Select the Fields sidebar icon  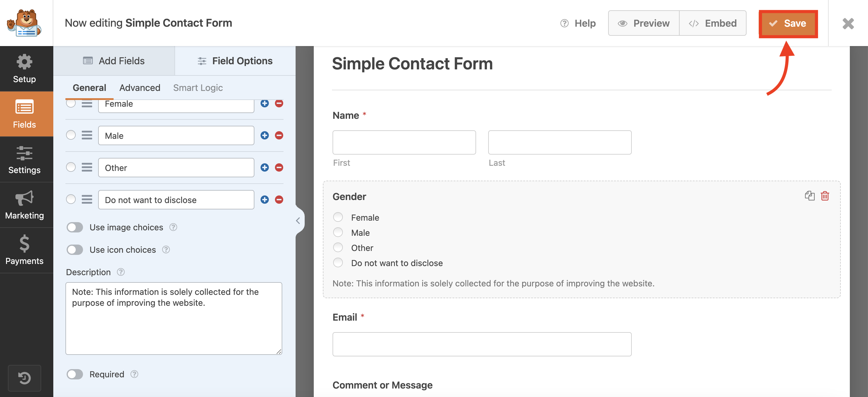[24, 115]
